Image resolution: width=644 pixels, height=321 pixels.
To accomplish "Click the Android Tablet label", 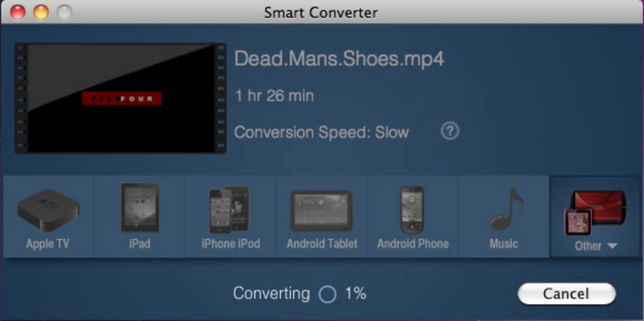I will 322,244.
